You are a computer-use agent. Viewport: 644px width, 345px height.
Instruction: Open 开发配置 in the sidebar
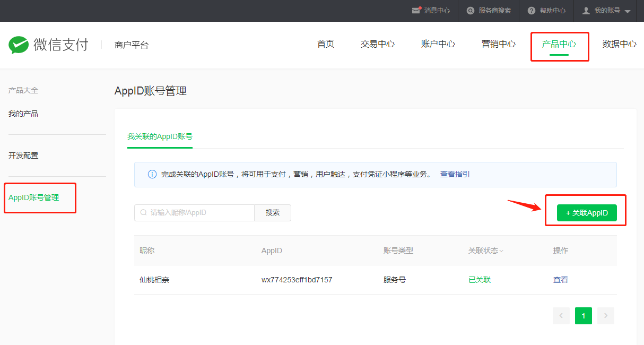point(23,156)
